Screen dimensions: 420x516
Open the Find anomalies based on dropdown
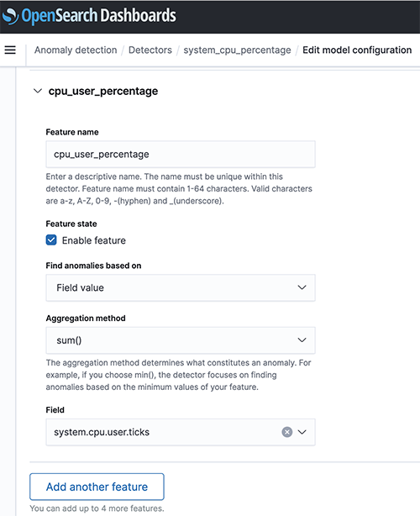click(181, 287)
